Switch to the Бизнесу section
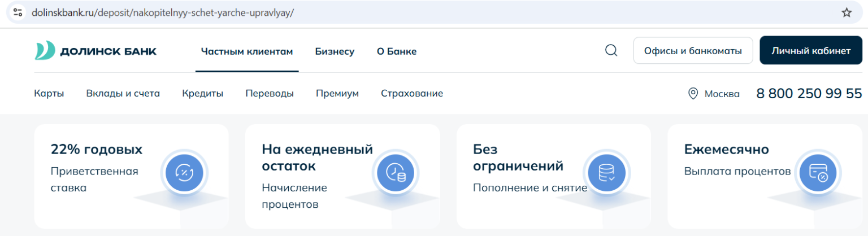The image size is (868, 236). (335, 51)
